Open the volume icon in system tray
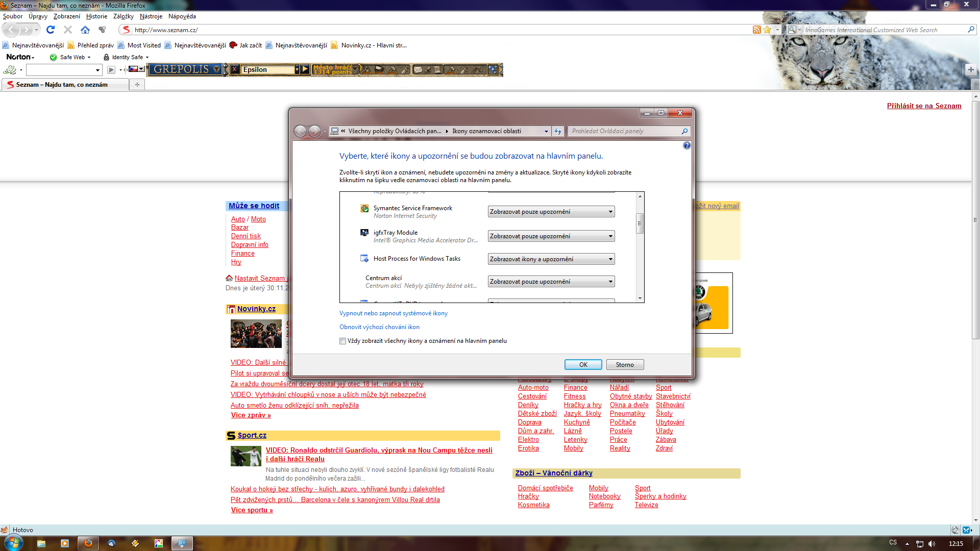980x551 pixels. [932, 543]
